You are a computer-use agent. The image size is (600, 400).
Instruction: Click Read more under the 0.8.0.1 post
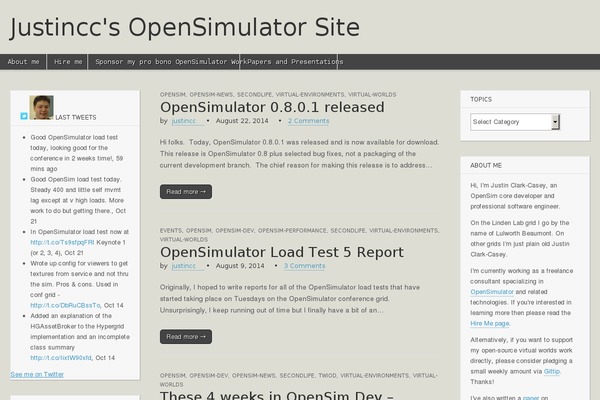[185, 191]
